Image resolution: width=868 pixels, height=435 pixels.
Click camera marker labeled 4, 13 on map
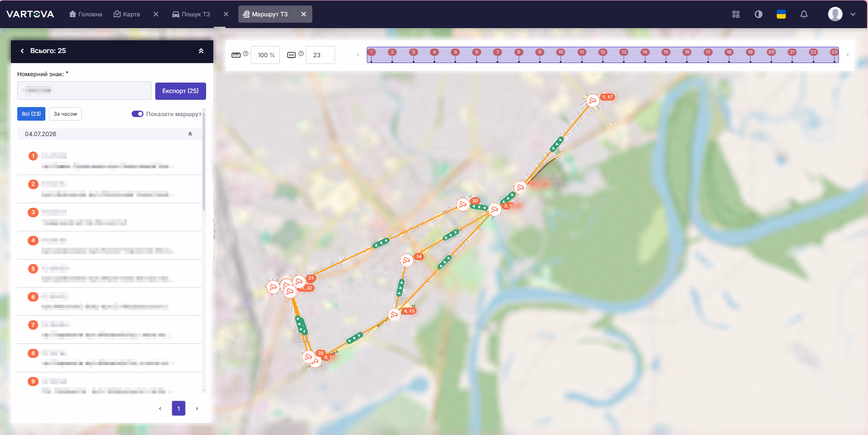point(395,314)
